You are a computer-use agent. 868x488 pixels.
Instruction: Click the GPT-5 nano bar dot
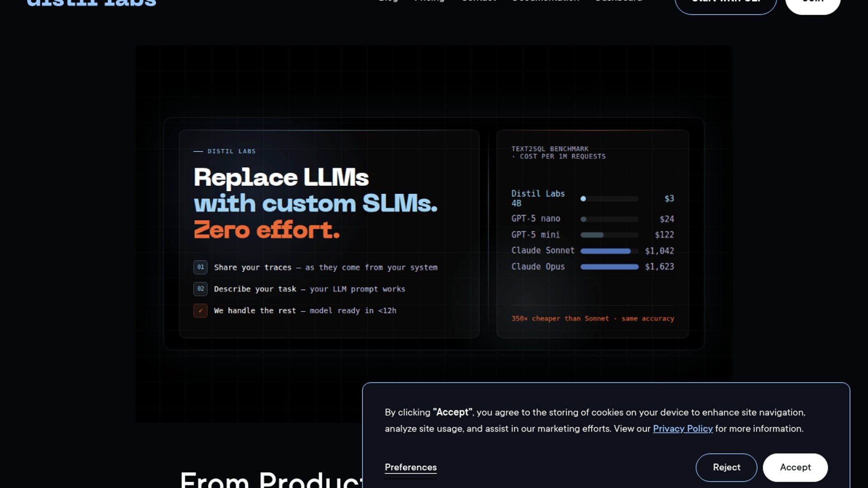[x=584, y=219]
